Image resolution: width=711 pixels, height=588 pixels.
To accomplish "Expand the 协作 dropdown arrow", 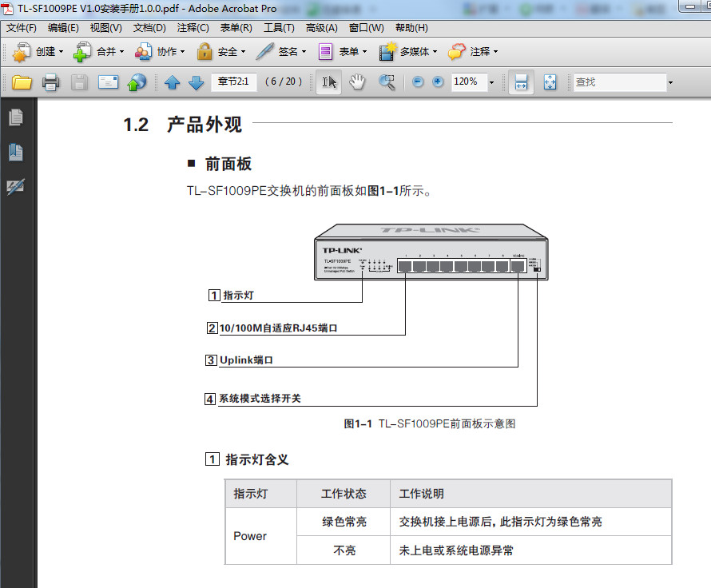I will click(182, 52).
